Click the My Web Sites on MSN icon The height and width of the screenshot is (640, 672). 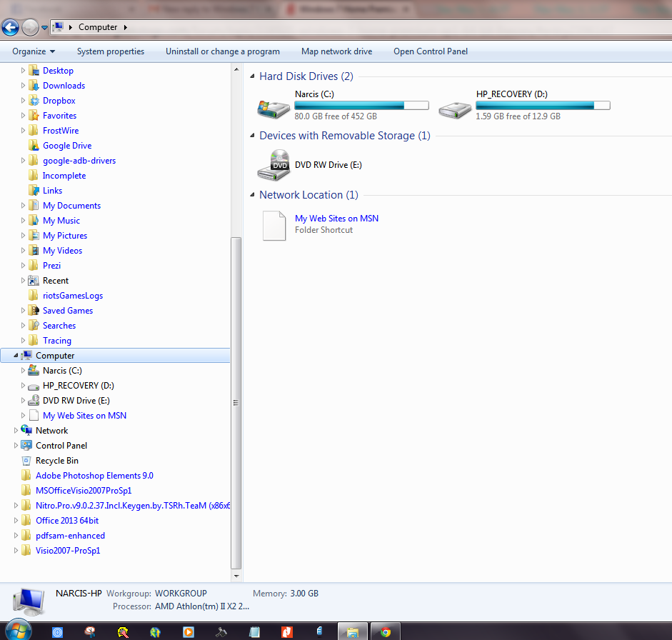[x=274, y=226]
